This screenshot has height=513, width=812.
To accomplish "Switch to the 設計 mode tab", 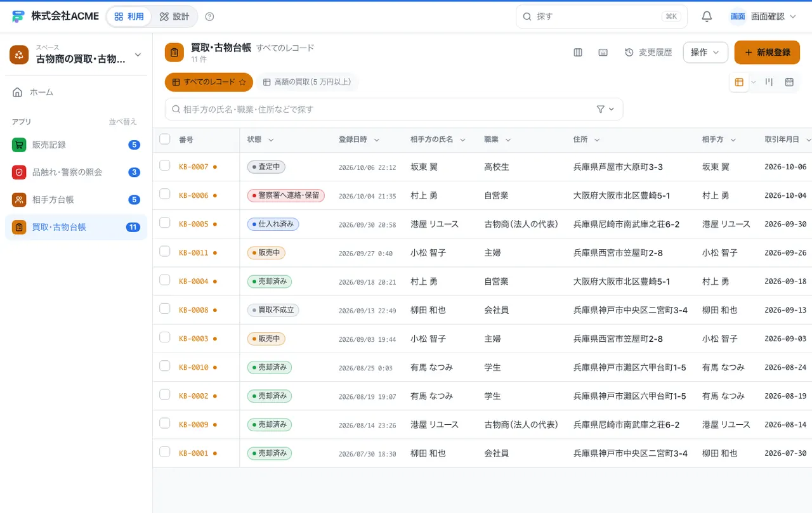I will tap(174, 16).
